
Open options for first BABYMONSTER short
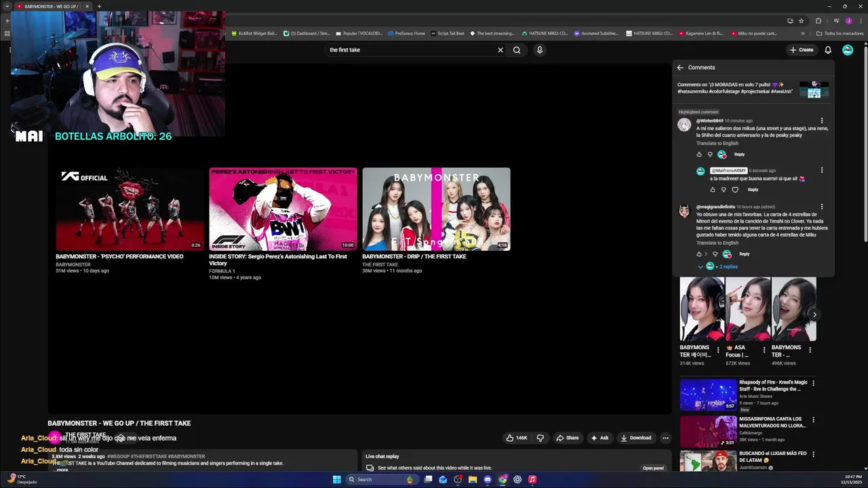tap(718, 350)
